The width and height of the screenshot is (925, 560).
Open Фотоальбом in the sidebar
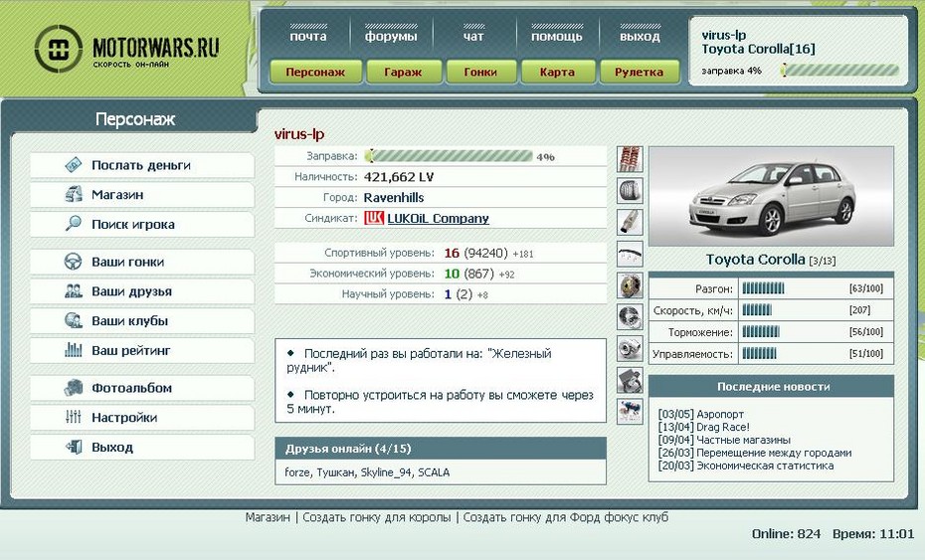pyautogui.click(x=142, y=388)
